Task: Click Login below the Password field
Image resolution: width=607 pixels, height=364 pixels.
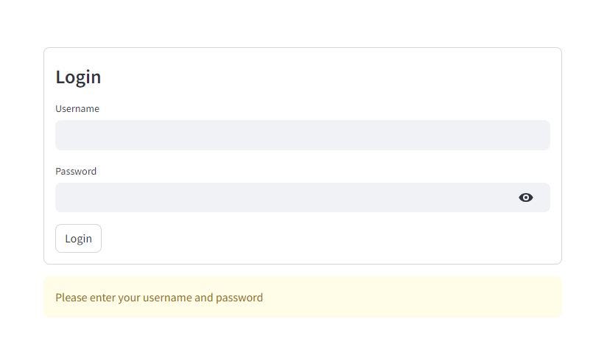Action: pos(78,238)
